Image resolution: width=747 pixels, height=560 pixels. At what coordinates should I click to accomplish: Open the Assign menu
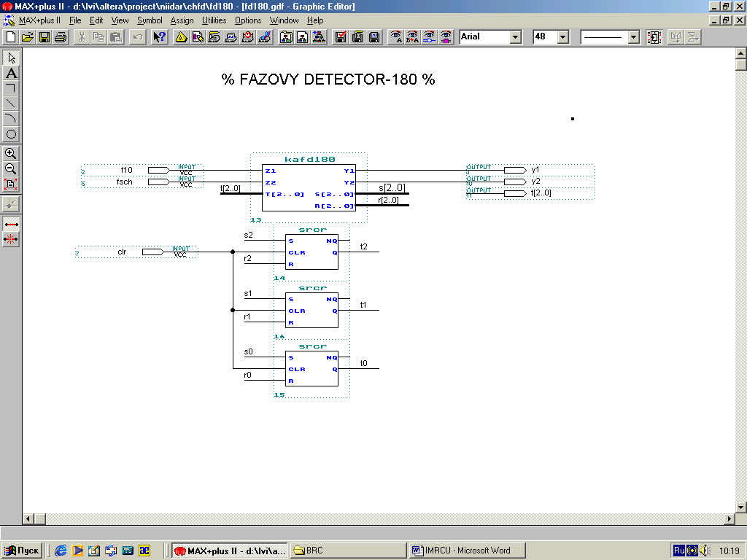coord(182,20)
